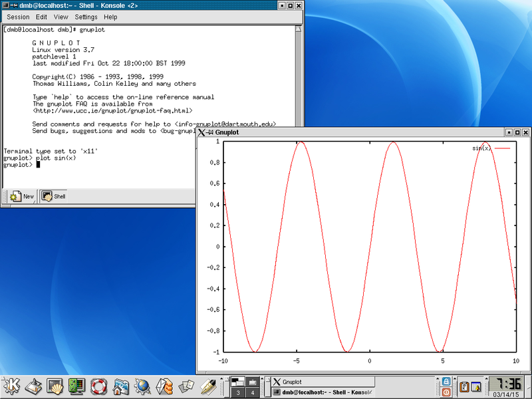Click the x-axis label -5

tap(296, 361)
